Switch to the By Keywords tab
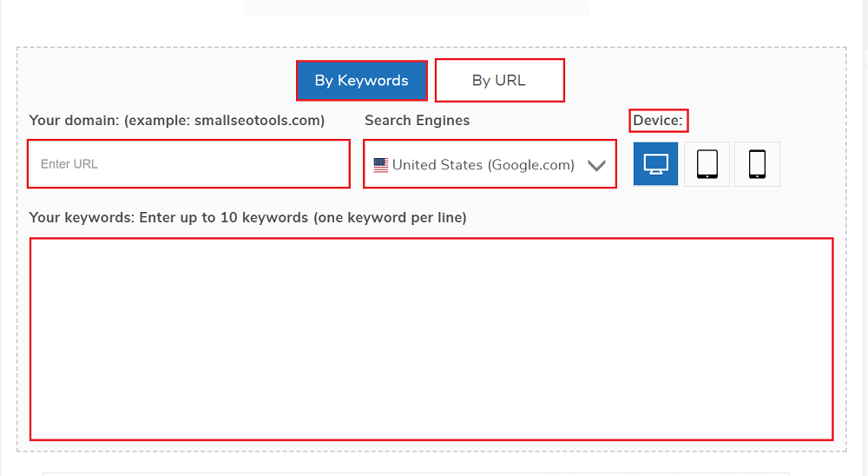The width and height of the screenshot is (868, 476). [x=361, y=81]
